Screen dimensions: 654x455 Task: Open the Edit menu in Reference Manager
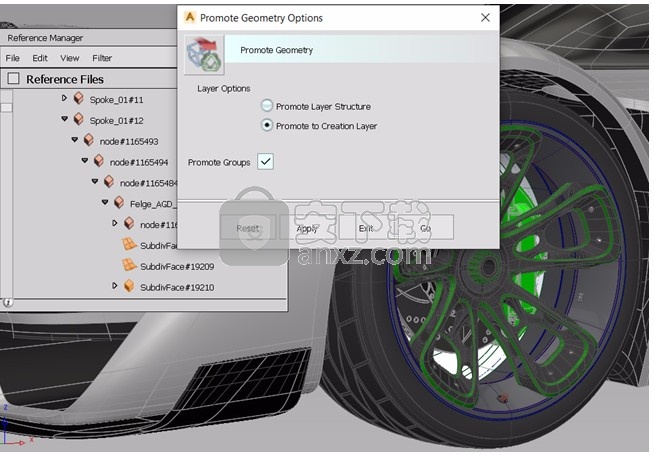40,58
